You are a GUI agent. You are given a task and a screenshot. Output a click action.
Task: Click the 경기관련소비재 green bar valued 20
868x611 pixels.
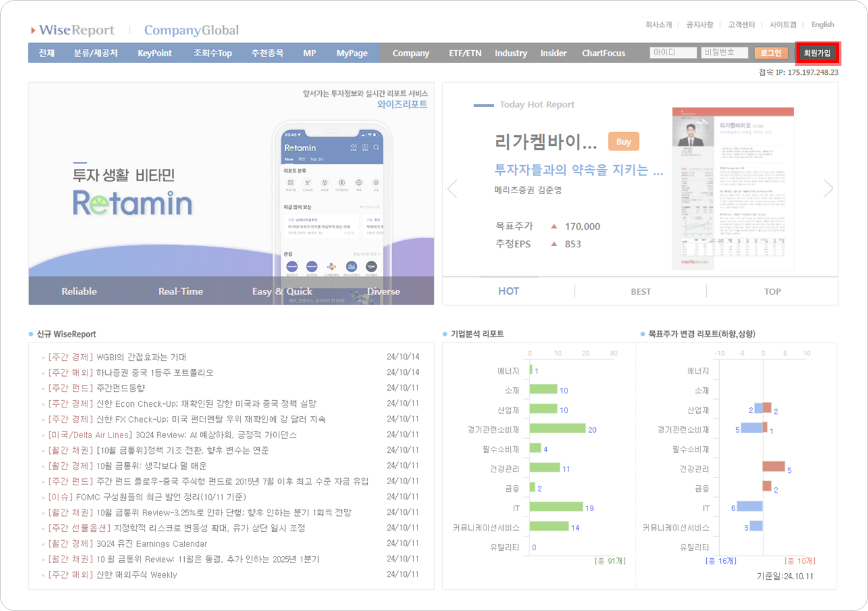(x=557, y=429)
